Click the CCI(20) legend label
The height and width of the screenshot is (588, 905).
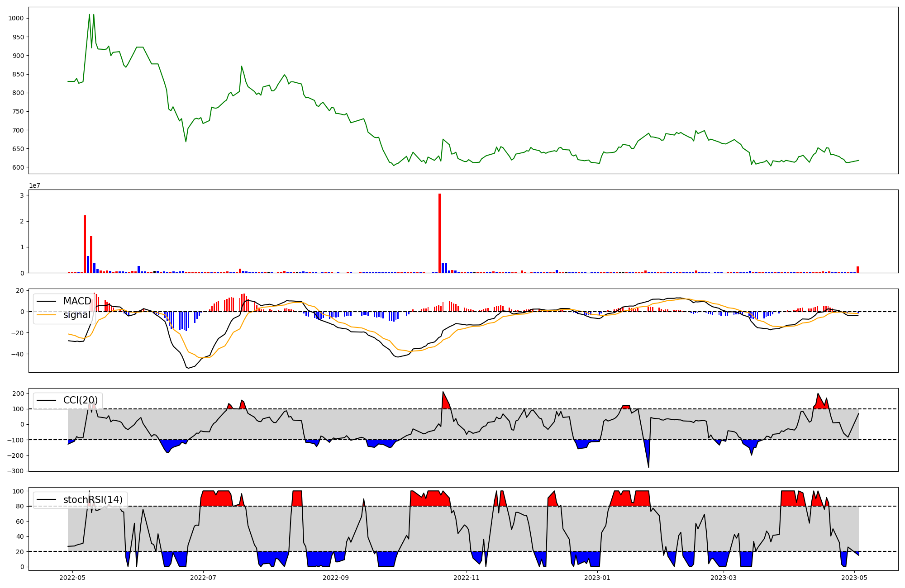pos(80,400)
